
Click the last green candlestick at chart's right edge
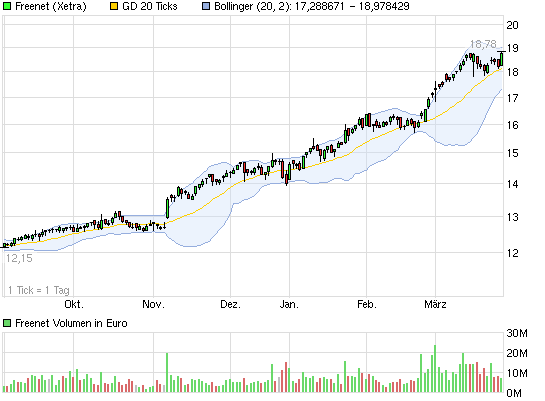[x=502, y=59]
